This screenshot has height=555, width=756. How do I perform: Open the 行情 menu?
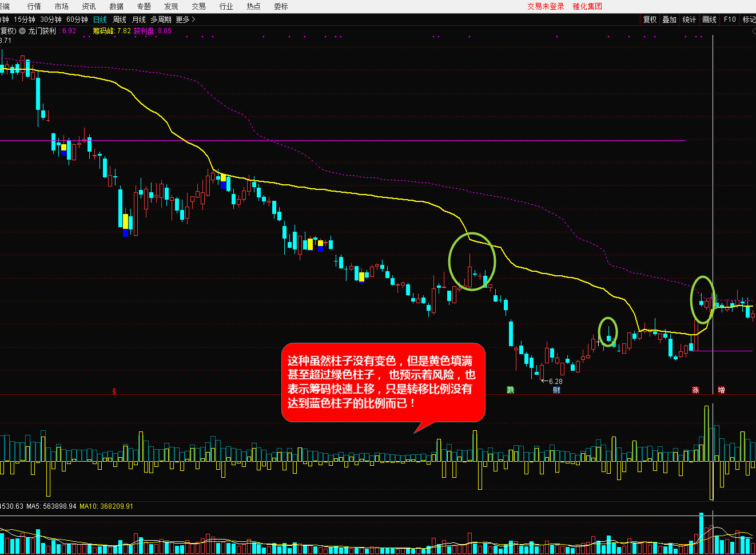click(34, 6)
